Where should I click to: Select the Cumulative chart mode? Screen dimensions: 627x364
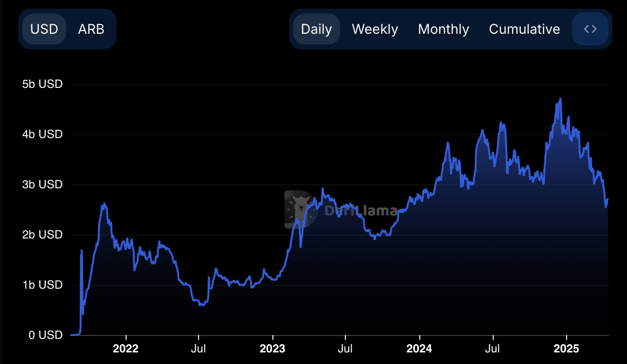(x=524, y=29)
